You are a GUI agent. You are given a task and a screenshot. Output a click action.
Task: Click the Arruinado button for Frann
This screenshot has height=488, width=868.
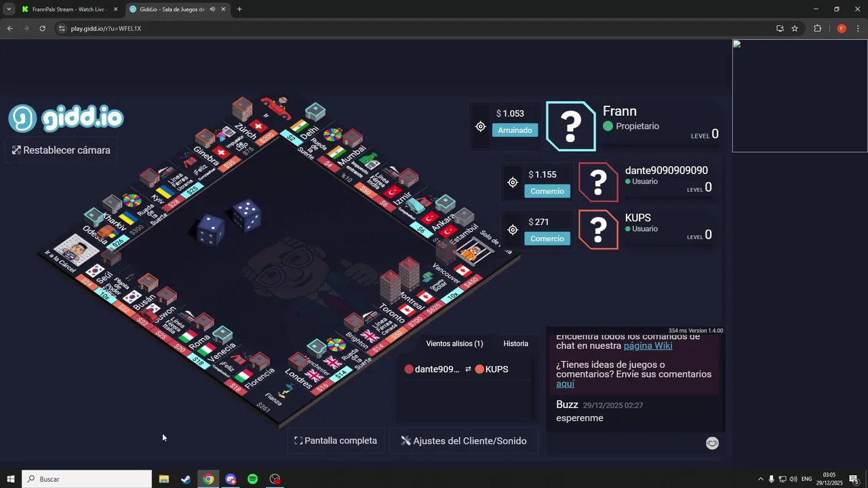click(x=515, y=130)
